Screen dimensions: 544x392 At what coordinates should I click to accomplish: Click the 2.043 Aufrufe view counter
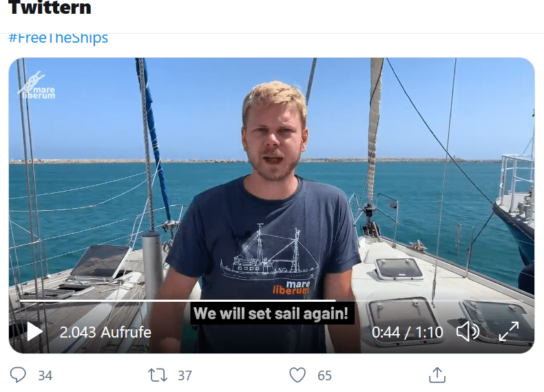[x=105, y=332]
